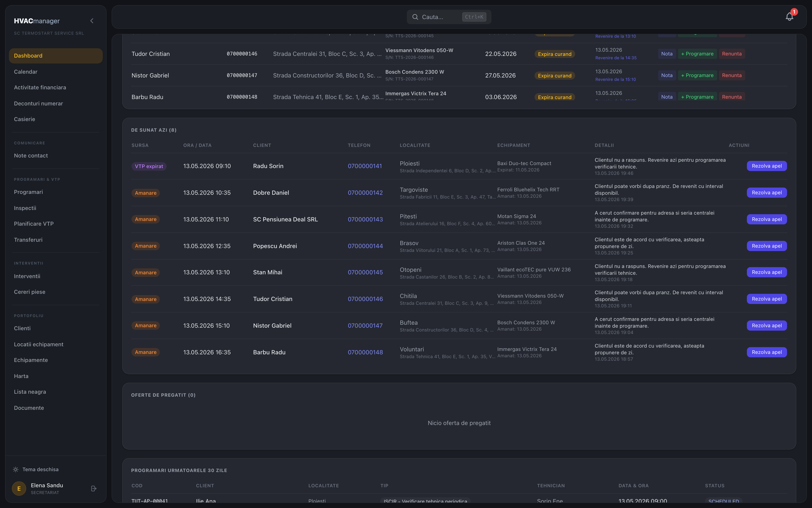812x508 pixels.
Task: Click Rezolva apel for Popescu Andrei
Action: click(767, 246)
